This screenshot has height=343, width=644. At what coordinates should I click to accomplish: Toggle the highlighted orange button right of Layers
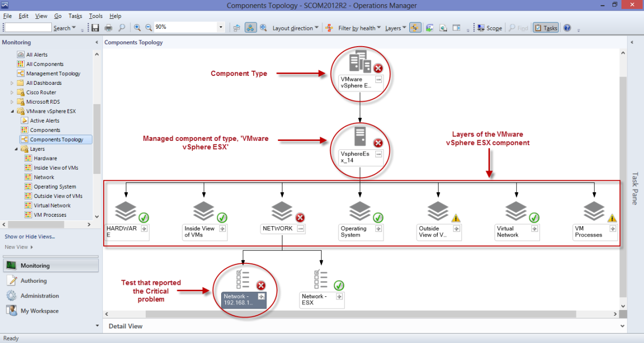(x=416, y=28)
